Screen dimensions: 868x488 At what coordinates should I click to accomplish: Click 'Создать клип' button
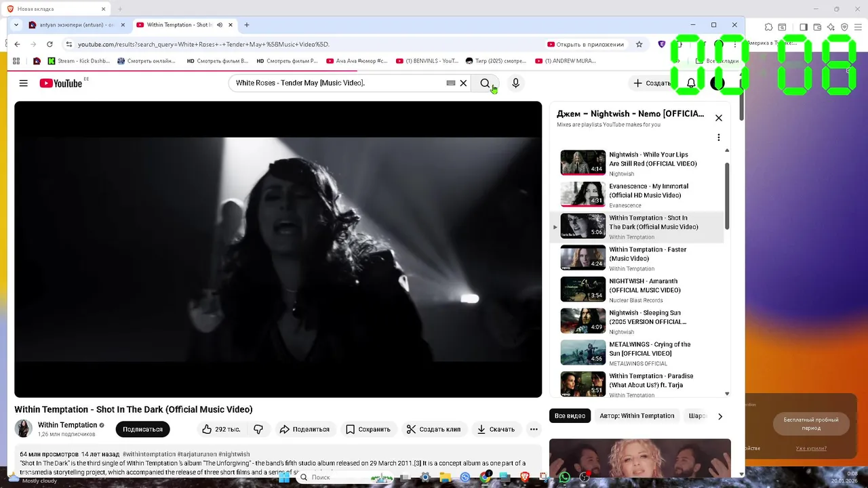433,429
